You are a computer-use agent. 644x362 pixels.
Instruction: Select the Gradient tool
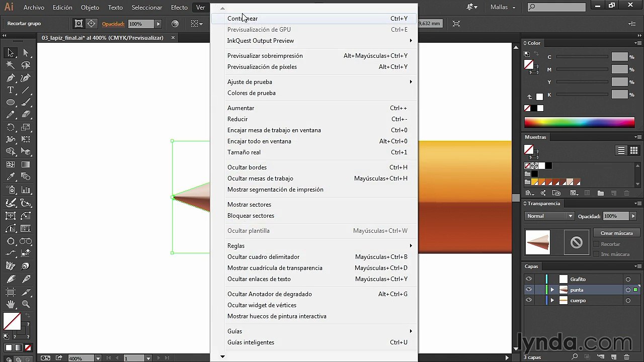(x=26, y=164)
